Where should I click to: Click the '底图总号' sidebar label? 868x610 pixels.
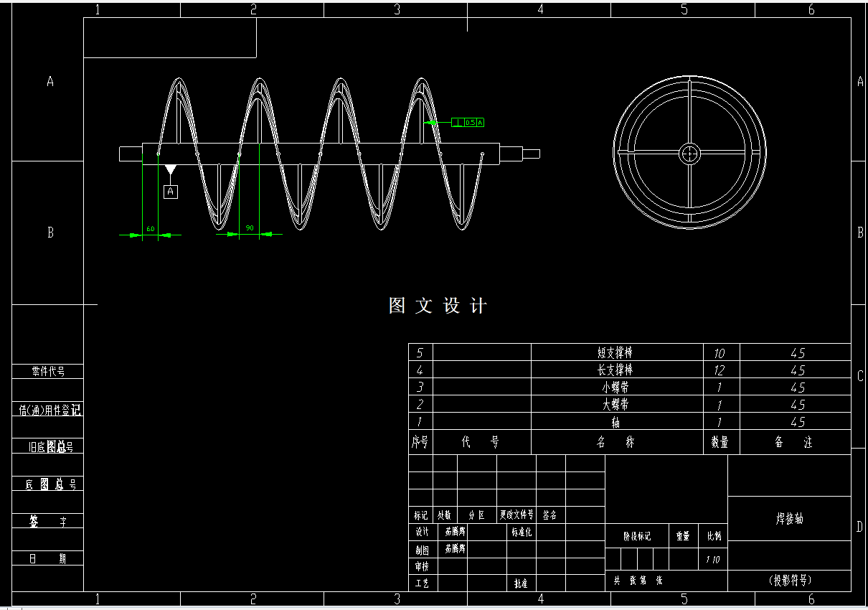[50, 484]
